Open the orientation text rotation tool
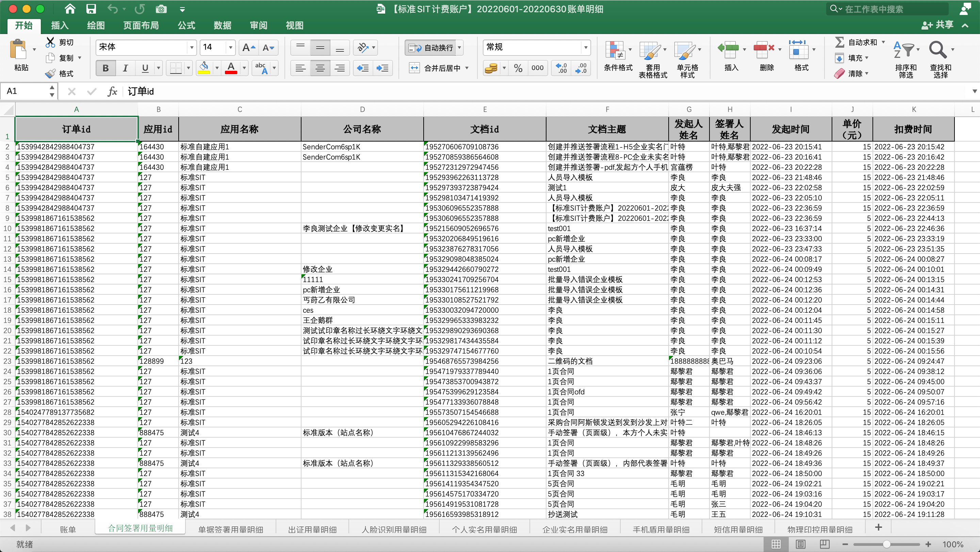Viewport: 980px width, 552px height. (362, 48)
